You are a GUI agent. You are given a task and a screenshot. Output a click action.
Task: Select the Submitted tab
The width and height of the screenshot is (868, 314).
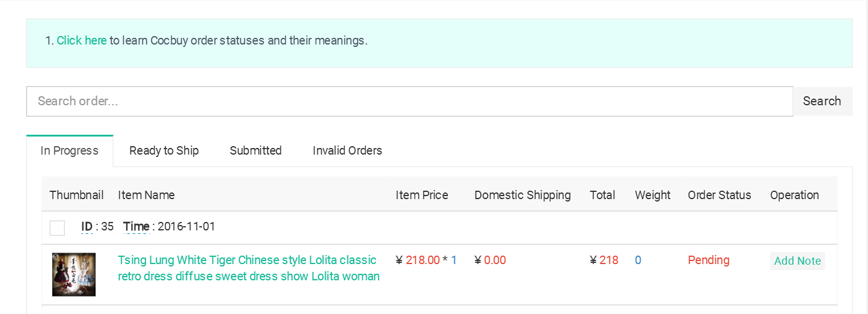tap(255, 150)
